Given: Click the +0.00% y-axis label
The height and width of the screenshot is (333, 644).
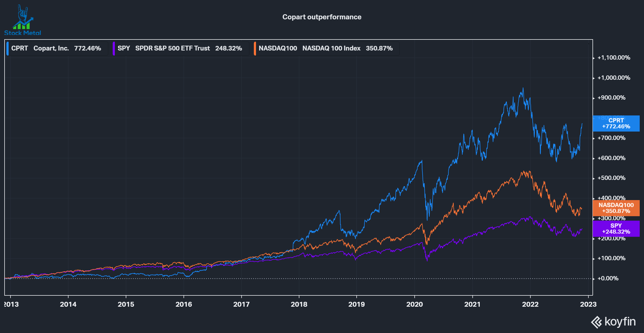Looking at the screenshot, I should (x=608, y=278).
